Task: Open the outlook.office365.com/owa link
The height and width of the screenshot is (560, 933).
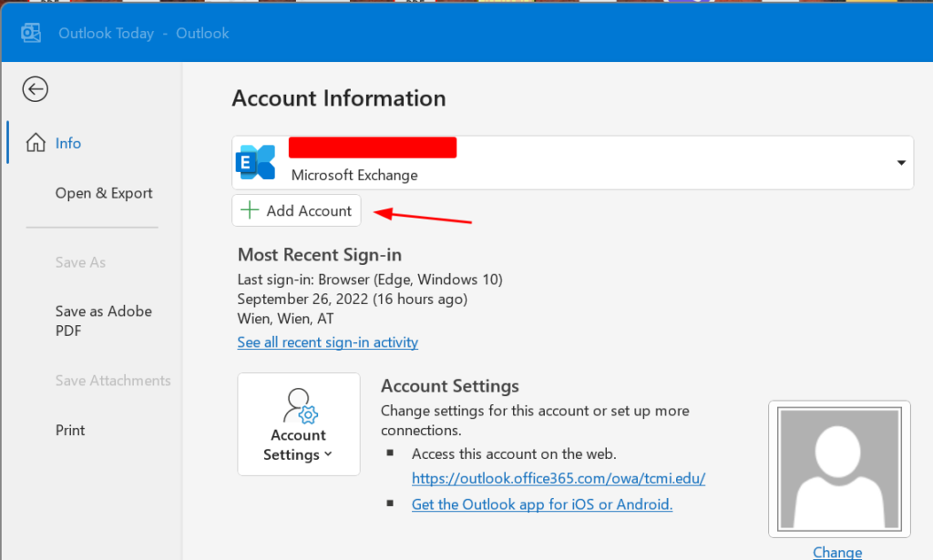Action: coord(559,479)
